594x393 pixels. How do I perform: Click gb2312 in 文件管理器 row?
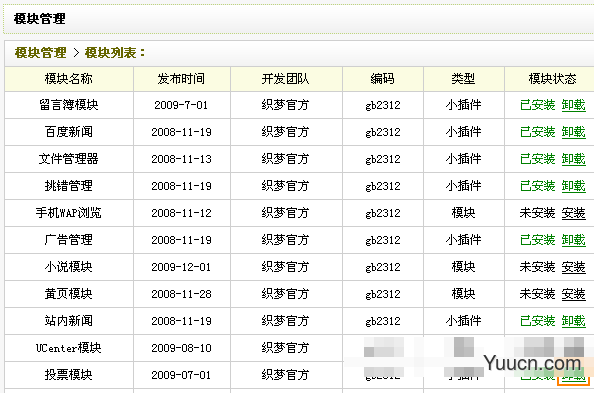(x=383, y=159)
